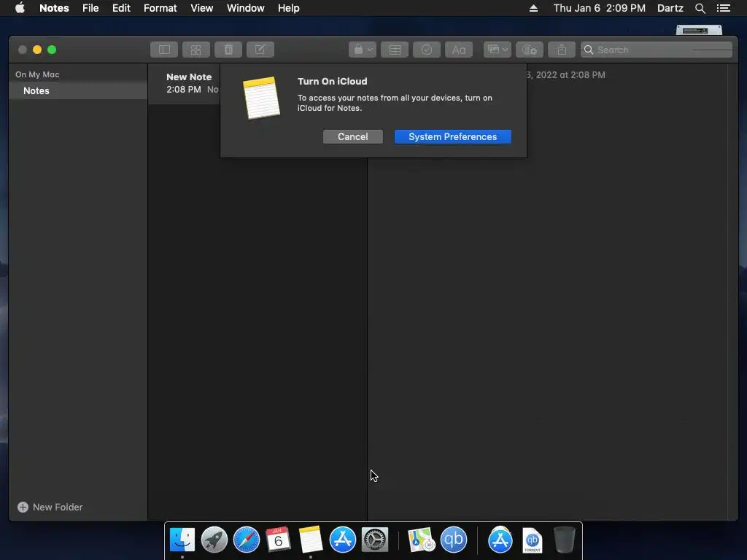The height and width of the screenshot is (560, 747).
Task: Add a checklist with checkmark icon
Action: [x=426, y=50]
